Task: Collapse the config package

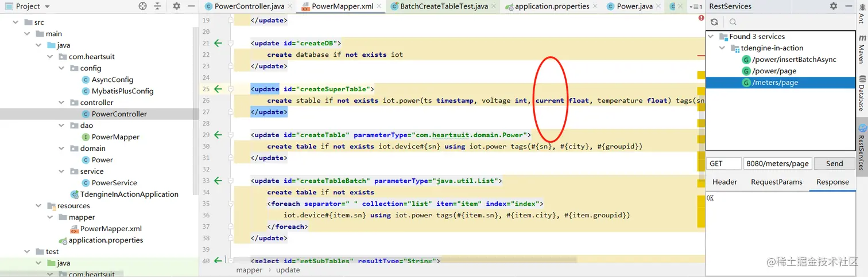Action: coord(61,68)
